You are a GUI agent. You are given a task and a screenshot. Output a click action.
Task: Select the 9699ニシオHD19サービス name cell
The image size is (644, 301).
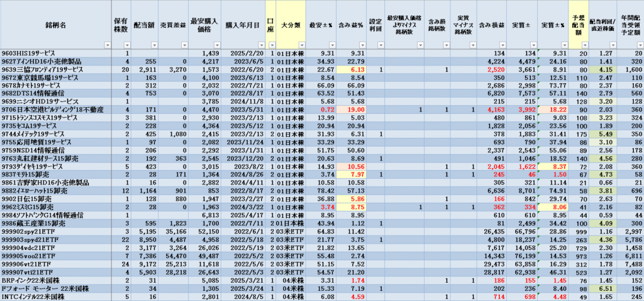tap(56, 101)
